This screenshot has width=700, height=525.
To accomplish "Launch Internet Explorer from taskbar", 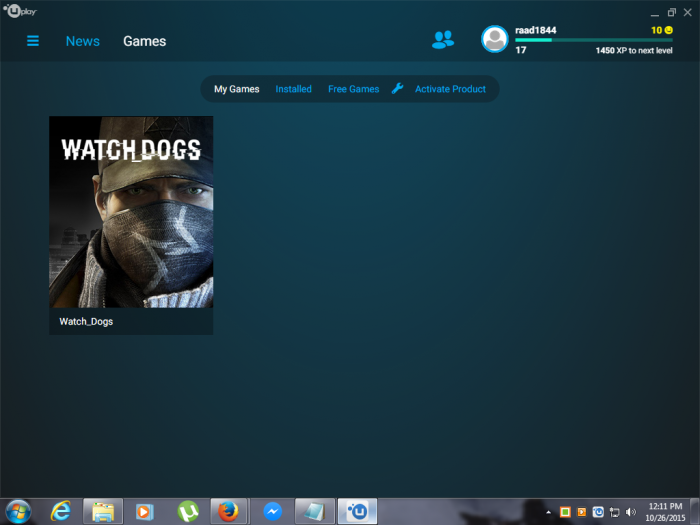I will tap(60, 512).
